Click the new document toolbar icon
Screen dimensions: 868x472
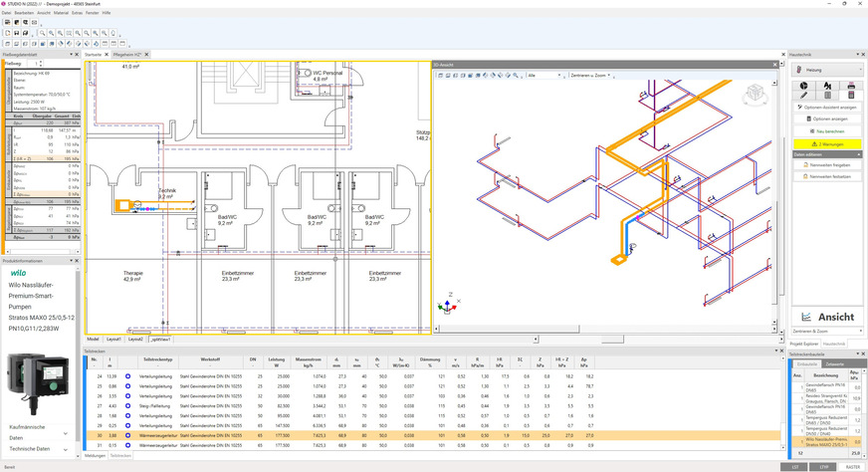[x=6, y=33]
